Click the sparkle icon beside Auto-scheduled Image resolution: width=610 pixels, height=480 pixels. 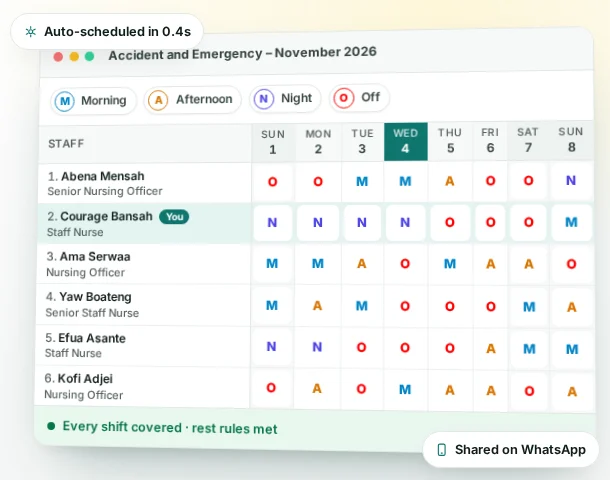pyautogui.click(x=31, y=32)
